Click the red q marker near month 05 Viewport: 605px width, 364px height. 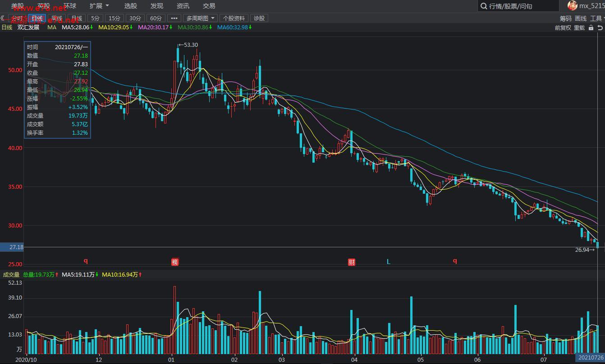coord(455,261)
